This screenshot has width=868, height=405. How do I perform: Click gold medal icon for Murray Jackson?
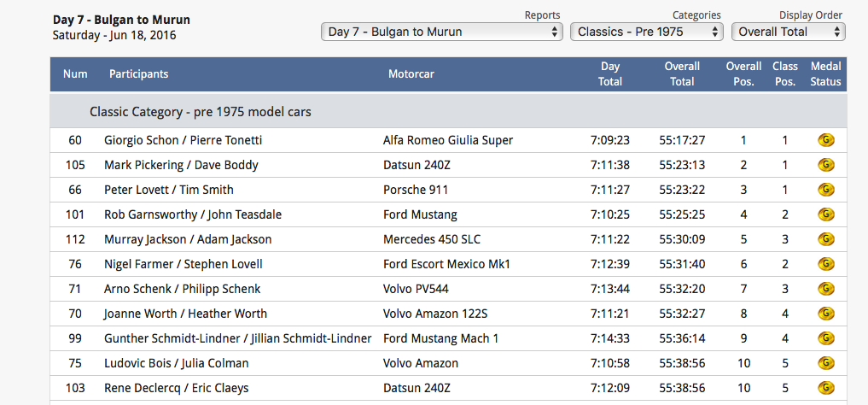click(x=825, y=239)
